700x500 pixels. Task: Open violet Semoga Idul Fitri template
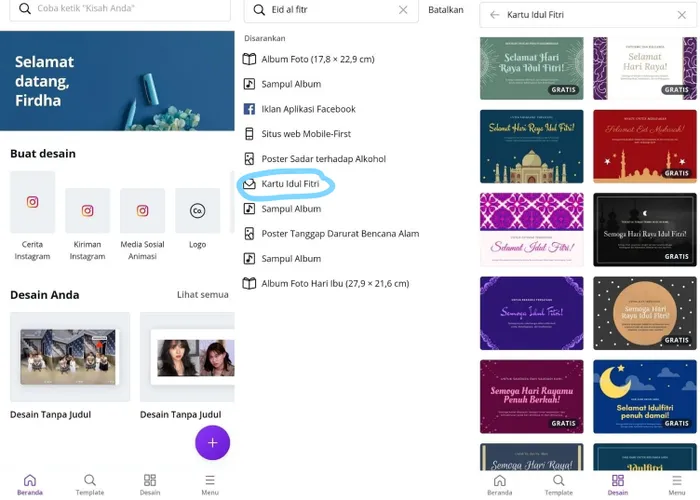pos(532,313)
